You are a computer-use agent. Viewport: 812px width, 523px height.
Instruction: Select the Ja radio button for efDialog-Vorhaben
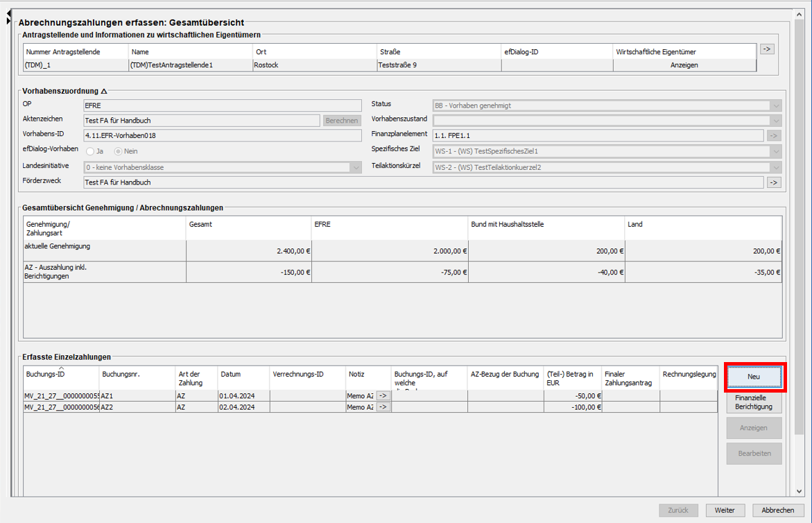90,151
